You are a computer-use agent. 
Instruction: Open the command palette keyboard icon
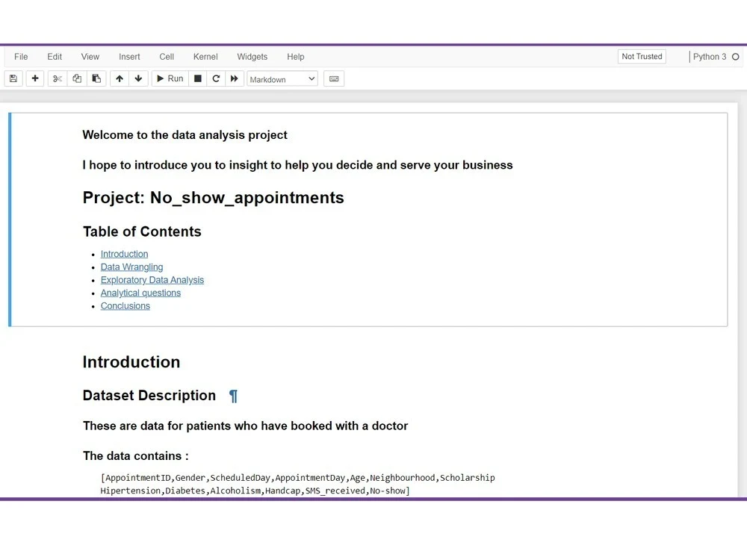[334, 78]
